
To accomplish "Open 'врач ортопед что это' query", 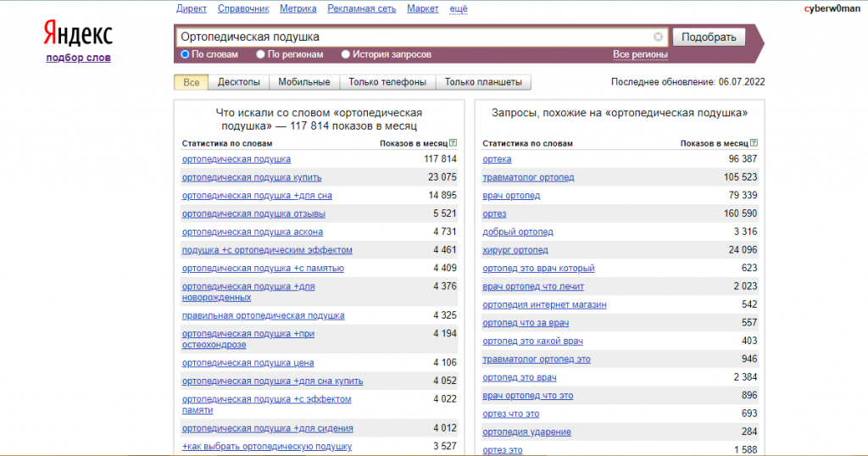I will [527, 396].
